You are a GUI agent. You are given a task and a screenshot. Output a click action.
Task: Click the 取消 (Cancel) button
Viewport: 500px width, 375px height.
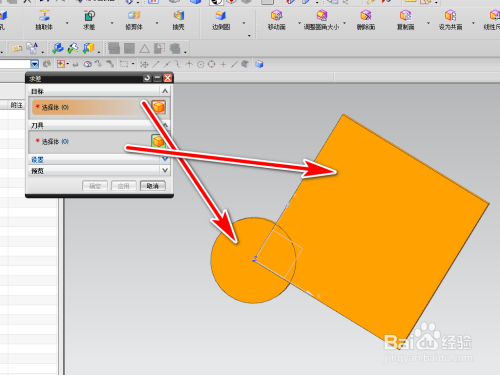click(x=153, y=186)
